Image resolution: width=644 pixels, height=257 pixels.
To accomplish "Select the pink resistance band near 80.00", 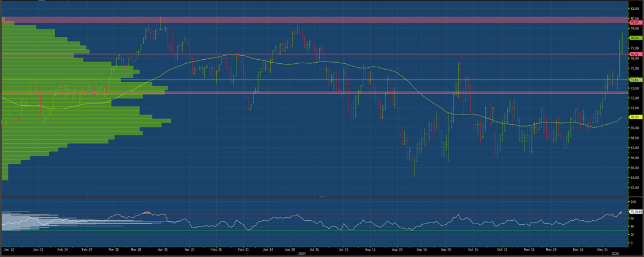I will (x=314, y=20).
